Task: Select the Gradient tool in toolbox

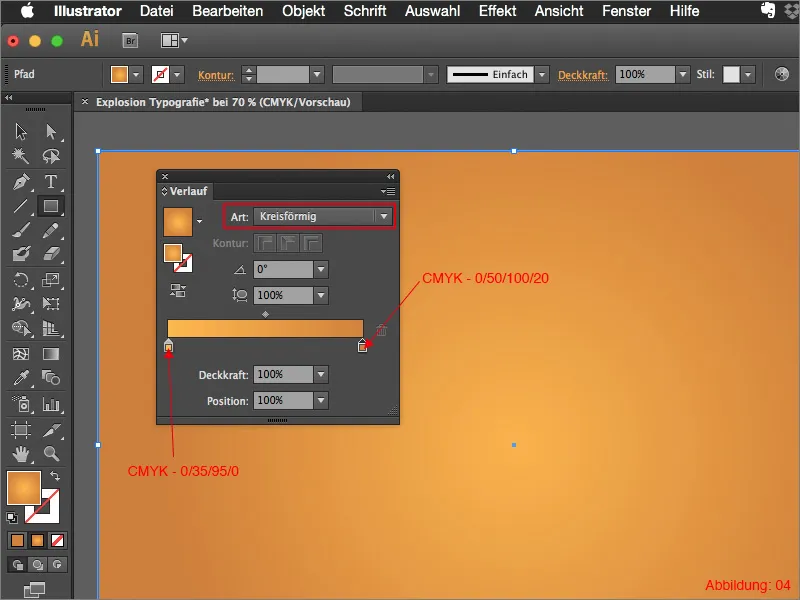Action: pos(51,354)
